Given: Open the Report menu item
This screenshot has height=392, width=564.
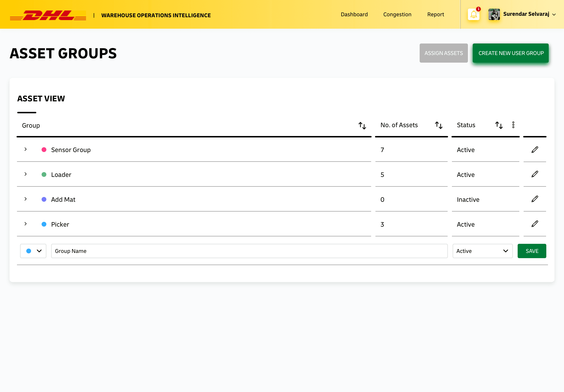Looking at the screenshot, I should pos(436,15).
